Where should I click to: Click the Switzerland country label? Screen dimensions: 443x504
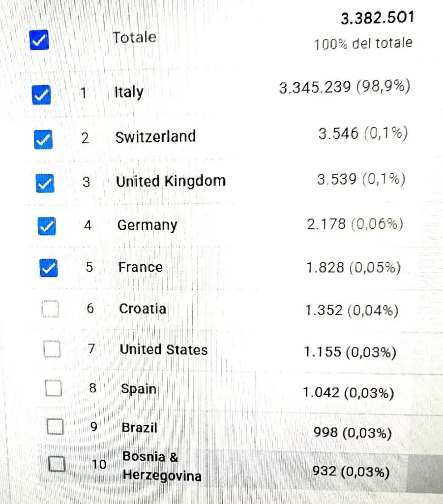pos(155,137)
